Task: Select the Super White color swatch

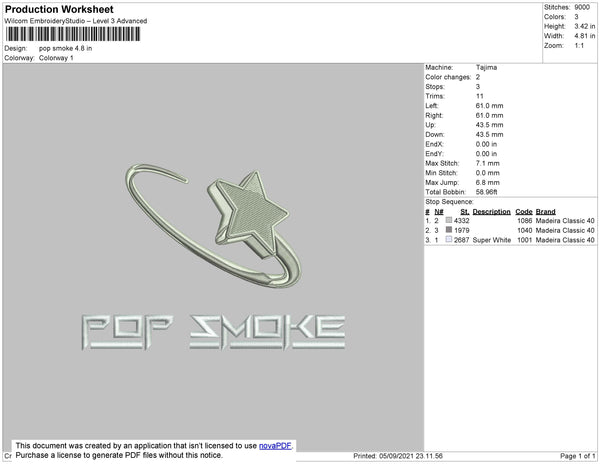Action: point(449,239)
